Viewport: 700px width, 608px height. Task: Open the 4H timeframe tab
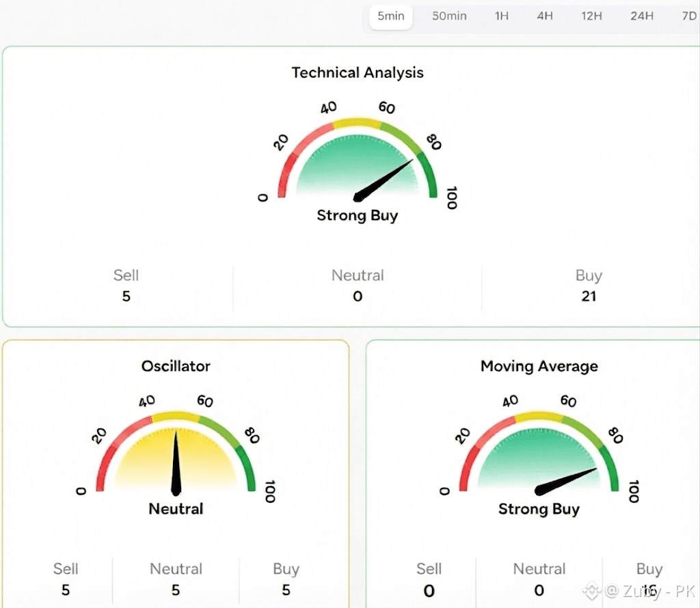pos(545,16)
